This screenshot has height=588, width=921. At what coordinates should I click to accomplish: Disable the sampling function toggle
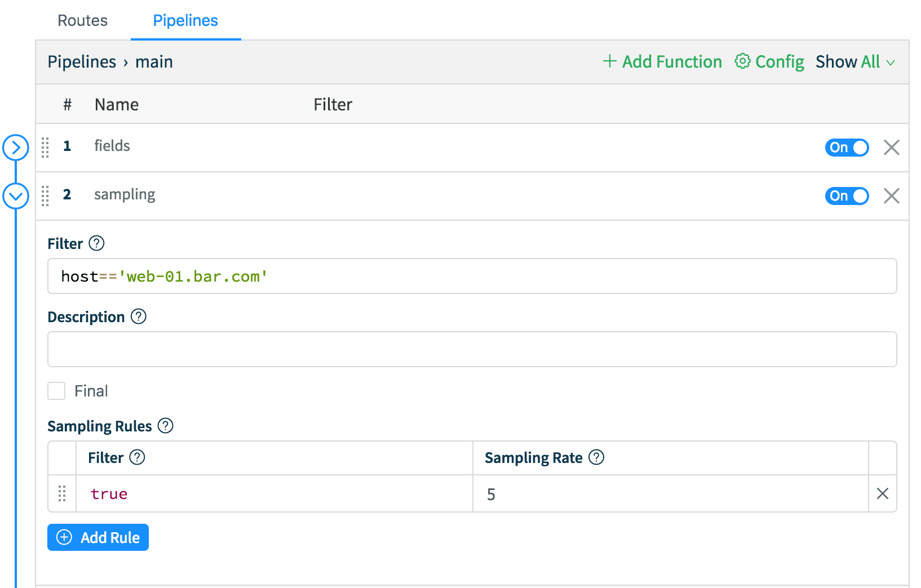click(x=847, y=196)
